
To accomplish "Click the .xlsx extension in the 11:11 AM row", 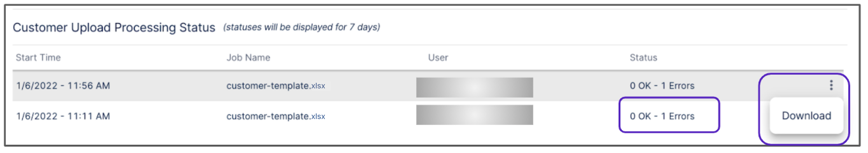I will tap(318, 117).
